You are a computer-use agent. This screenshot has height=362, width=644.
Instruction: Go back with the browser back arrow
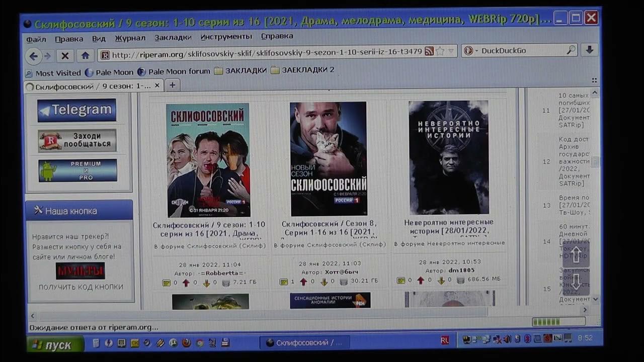pos(34,56)
